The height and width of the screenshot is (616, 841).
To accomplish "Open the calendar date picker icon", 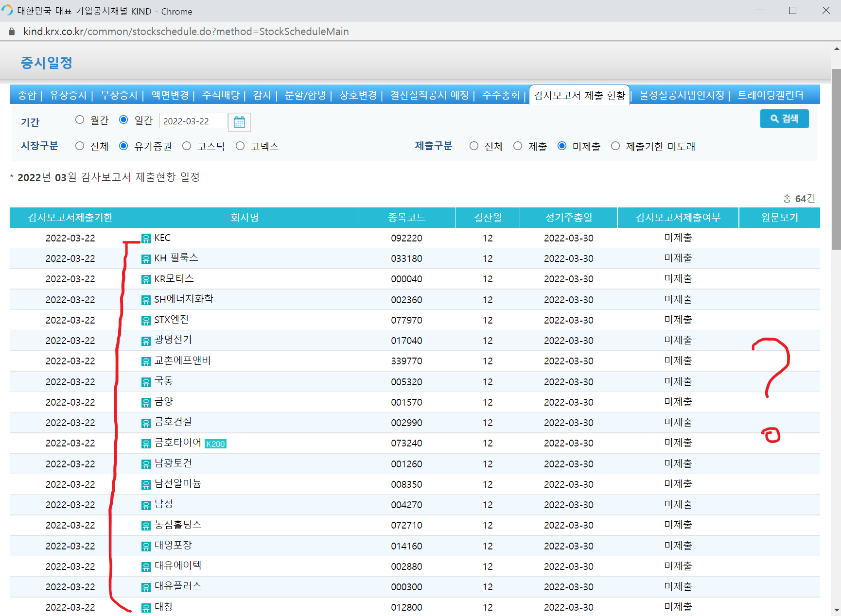I will click(239, 121).
